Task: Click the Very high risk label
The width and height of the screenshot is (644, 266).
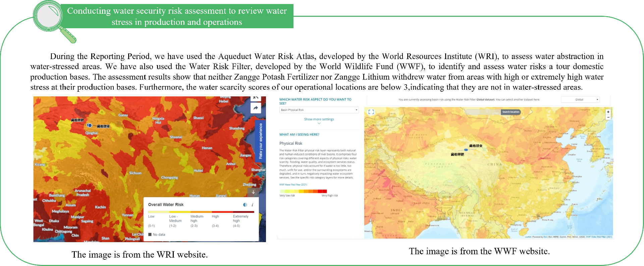Action: [x=330, y=195]
